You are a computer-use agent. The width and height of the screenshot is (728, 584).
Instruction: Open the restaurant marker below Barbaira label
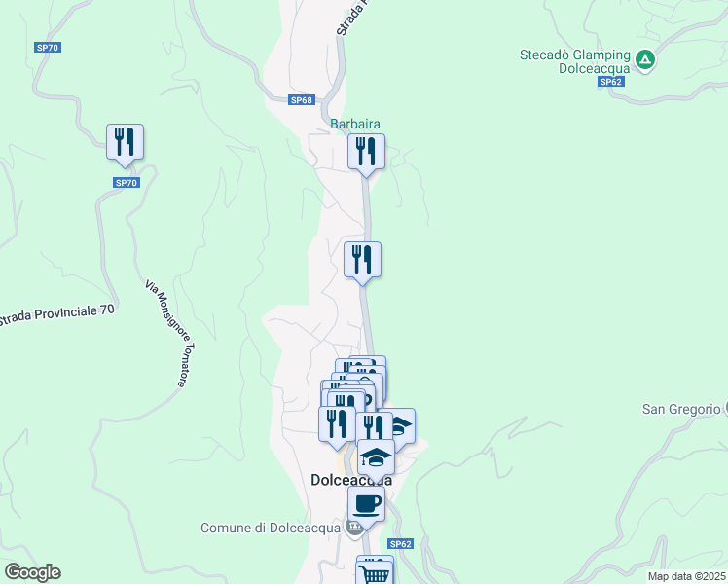[x=366, y=153]
